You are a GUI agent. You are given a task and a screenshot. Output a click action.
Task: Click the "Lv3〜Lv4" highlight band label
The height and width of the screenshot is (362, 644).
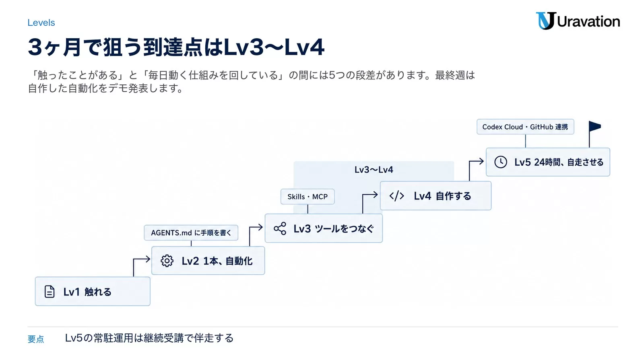click(x=374, y=170)
